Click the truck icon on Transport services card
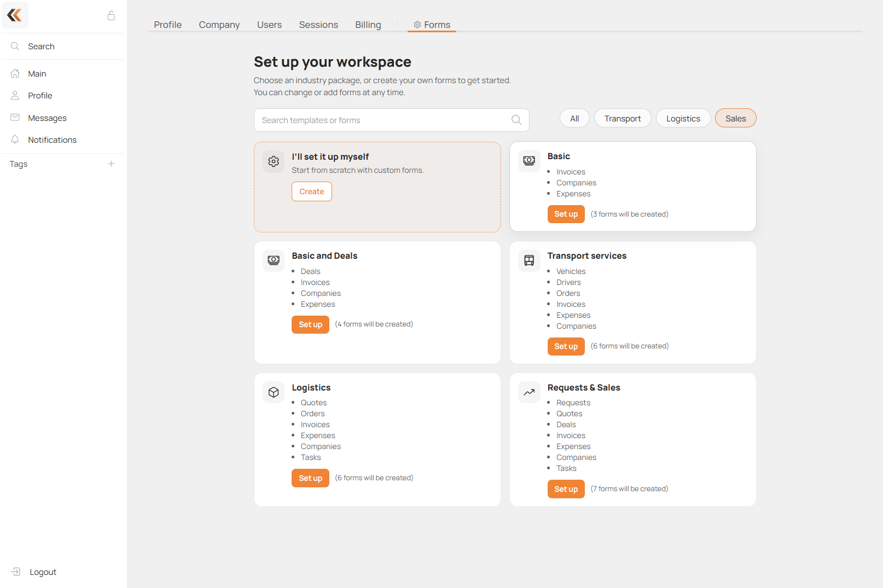883x588 pixels. coord(529,260)
